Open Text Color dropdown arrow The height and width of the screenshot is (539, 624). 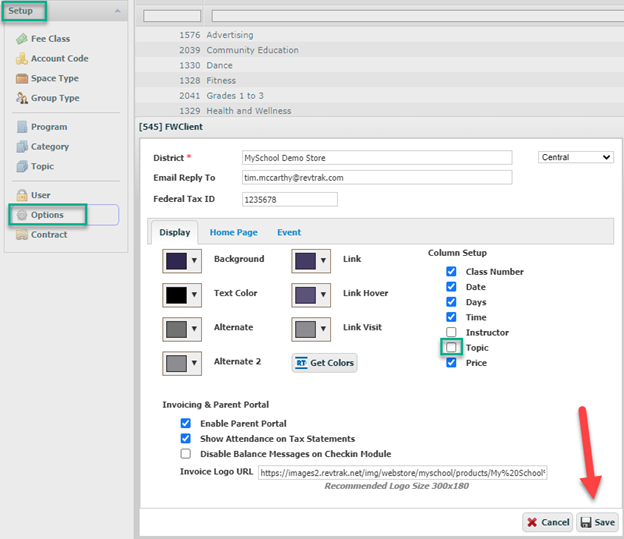click(x=194, y=295)
